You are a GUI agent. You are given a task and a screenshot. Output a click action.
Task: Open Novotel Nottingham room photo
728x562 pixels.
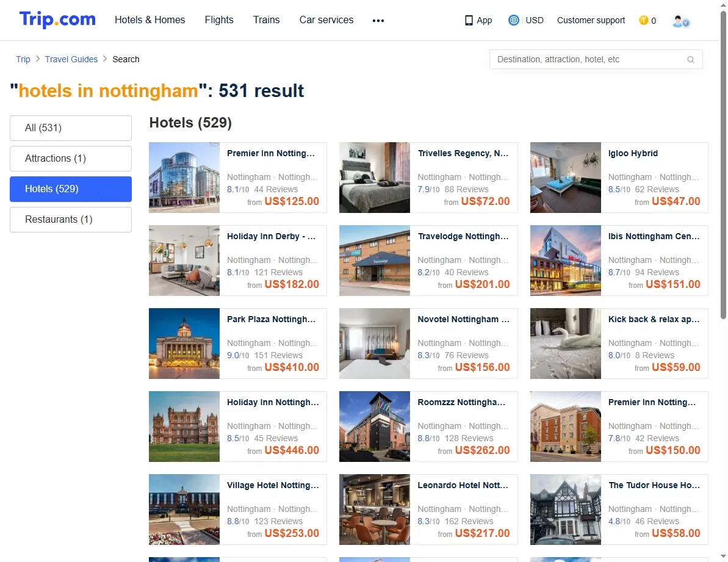coord(375,344)
